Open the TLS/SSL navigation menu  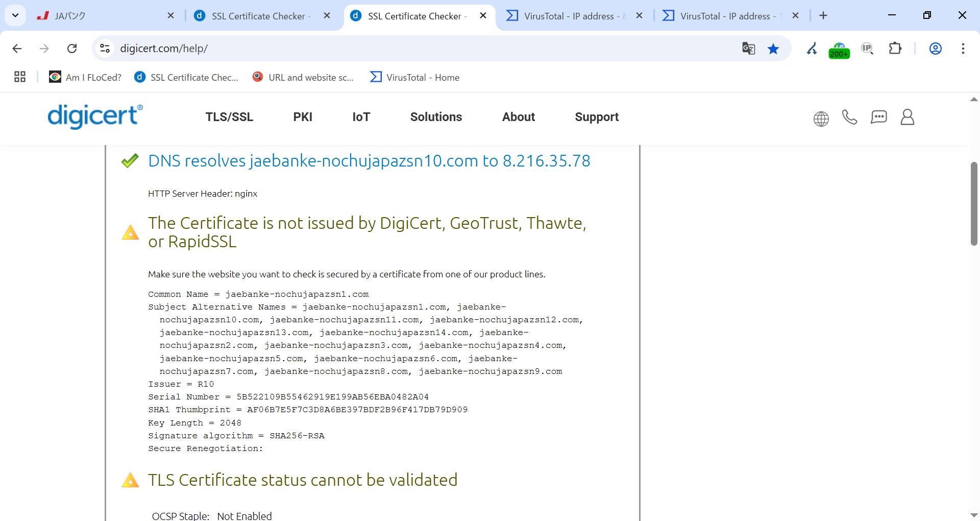229,117
